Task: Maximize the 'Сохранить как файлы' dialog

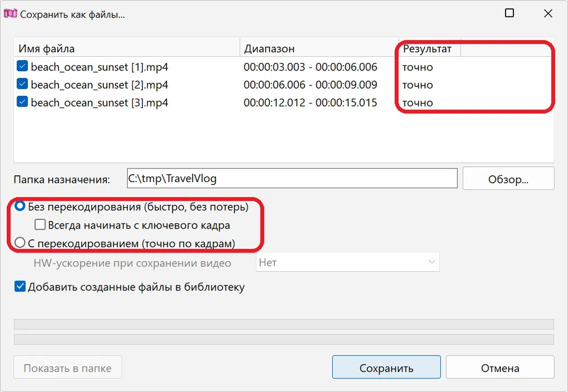Action: pyautogui.click(x=509, y=14)
